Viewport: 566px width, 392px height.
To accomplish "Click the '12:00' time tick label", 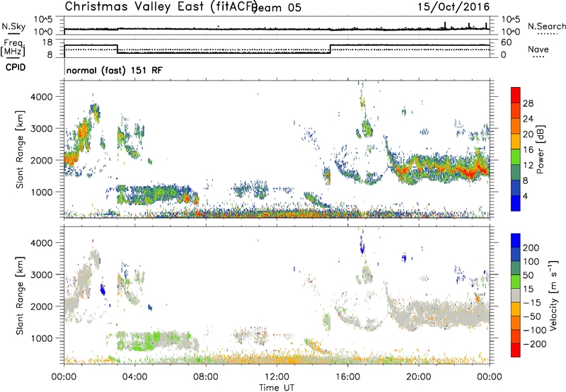I will click(277, 377).
